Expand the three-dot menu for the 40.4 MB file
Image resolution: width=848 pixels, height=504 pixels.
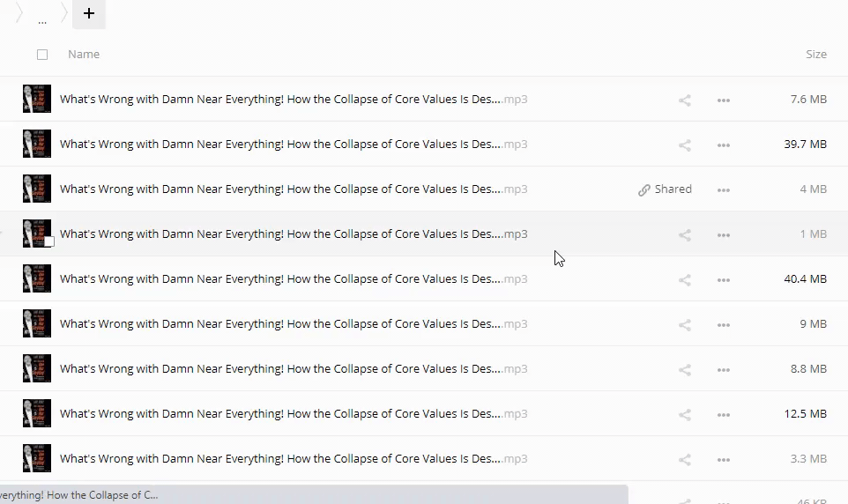[x=724, y=279]
